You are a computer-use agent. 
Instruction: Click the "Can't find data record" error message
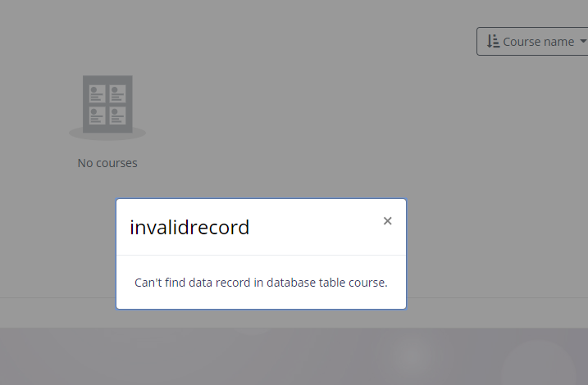[x=261, y=283]
